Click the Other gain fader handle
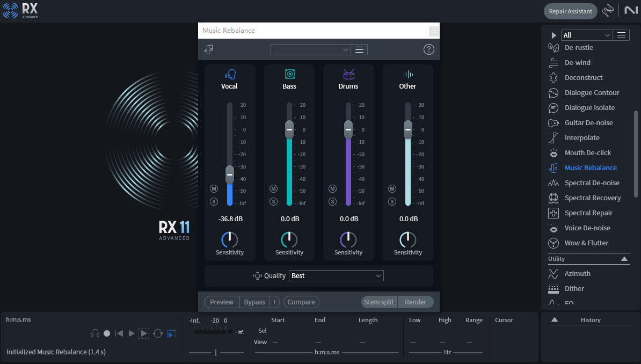Screen dimensions: 641x364 (408, 129)
